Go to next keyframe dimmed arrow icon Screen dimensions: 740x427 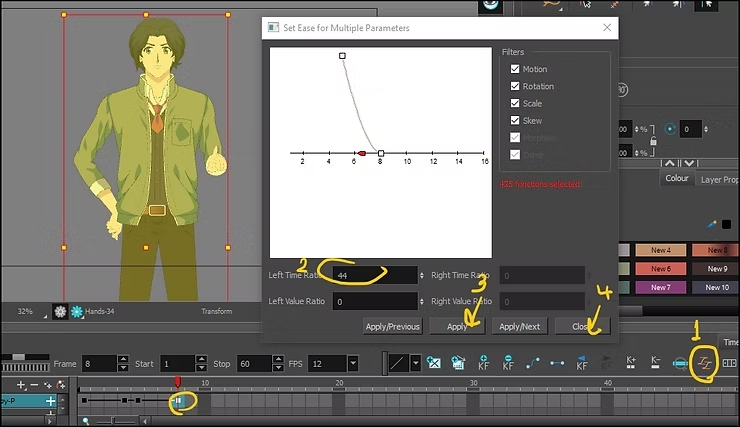606,362
